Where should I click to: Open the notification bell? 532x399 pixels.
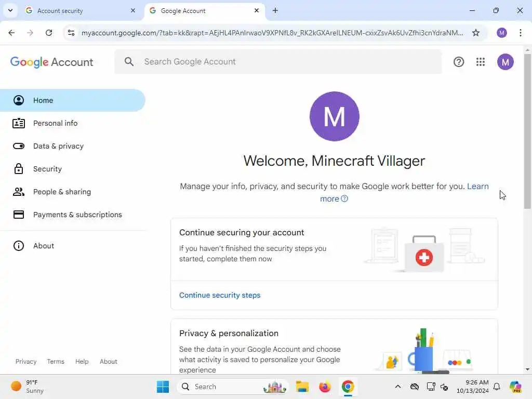(497, 387)
